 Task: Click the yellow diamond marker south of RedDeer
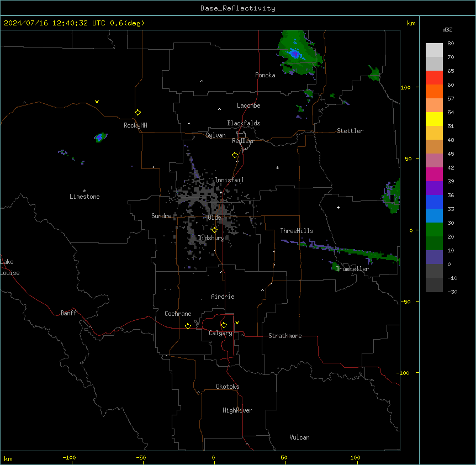coord(235,155)
